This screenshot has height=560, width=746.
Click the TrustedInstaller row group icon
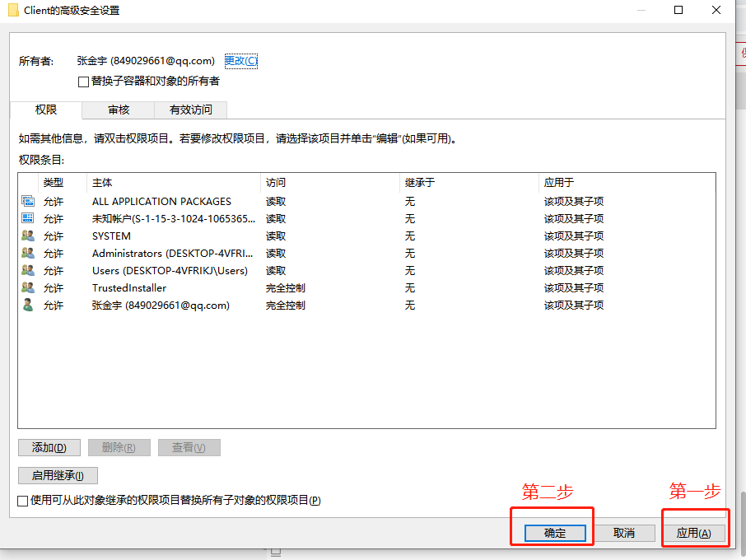pyautogui.click(x=28, y=287)
